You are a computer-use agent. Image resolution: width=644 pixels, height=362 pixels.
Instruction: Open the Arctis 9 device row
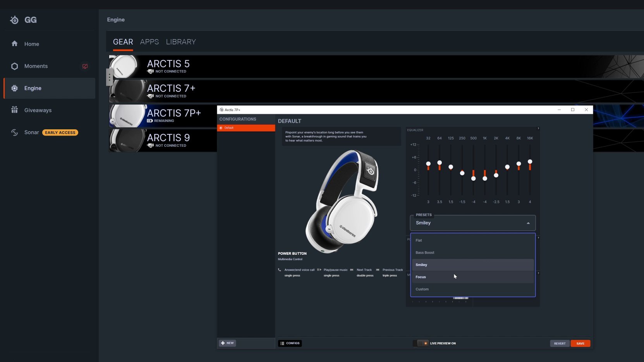163,141
